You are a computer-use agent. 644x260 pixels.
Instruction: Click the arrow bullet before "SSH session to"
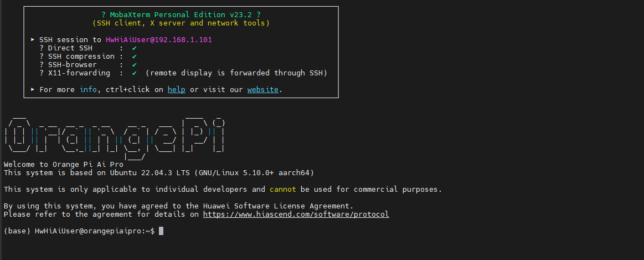point(33,40)
